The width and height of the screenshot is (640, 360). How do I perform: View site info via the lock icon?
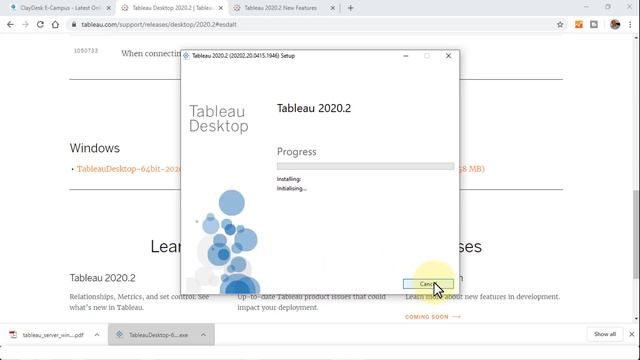(x=74, y=24)
